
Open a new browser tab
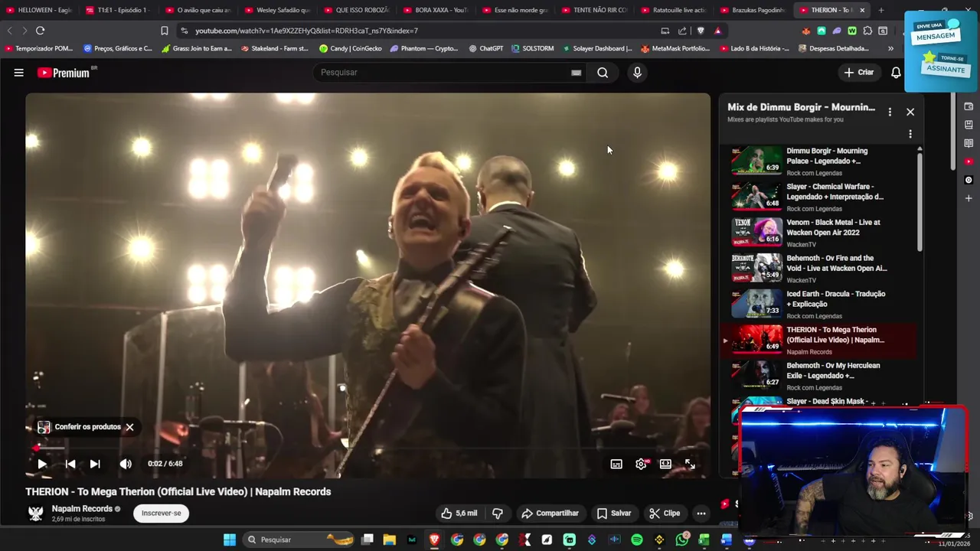[881, 10]
